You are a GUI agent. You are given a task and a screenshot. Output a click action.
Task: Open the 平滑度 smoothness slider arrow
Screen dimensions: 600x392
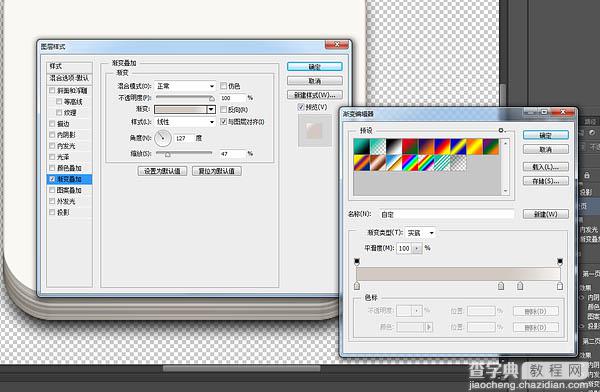point(417,248)
